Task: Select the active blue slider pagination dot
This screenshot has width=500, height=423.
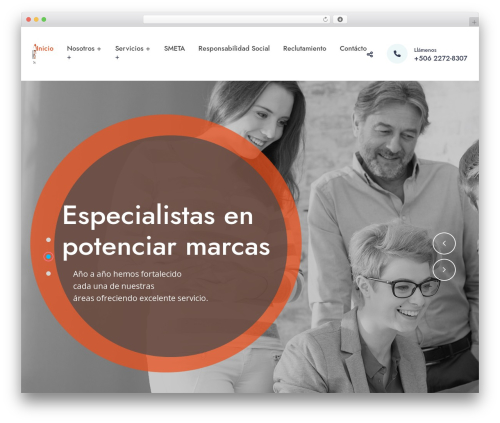Action: 48,257
